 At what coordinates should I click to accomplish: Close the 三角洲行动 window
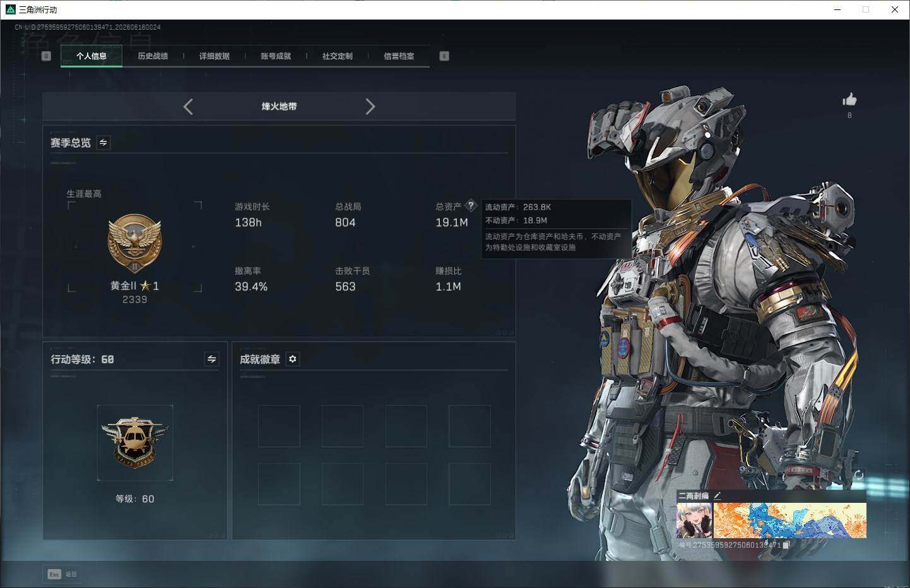point(895,9)
